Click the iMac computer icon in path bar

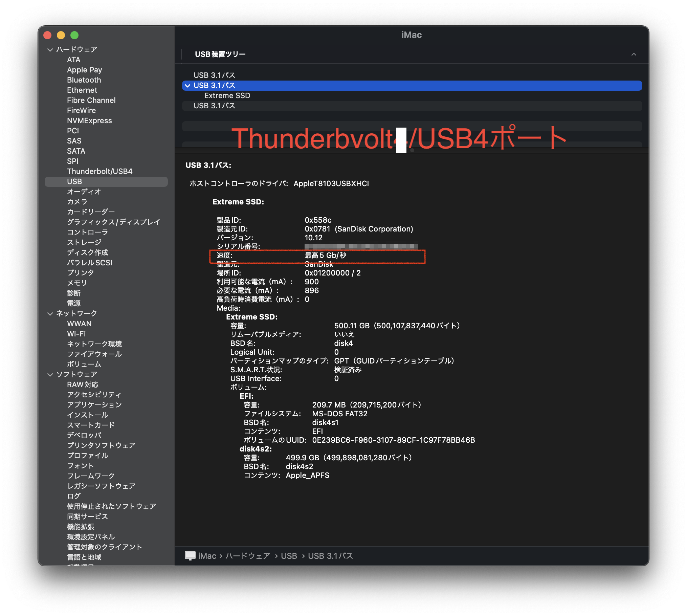click(190, 556)
